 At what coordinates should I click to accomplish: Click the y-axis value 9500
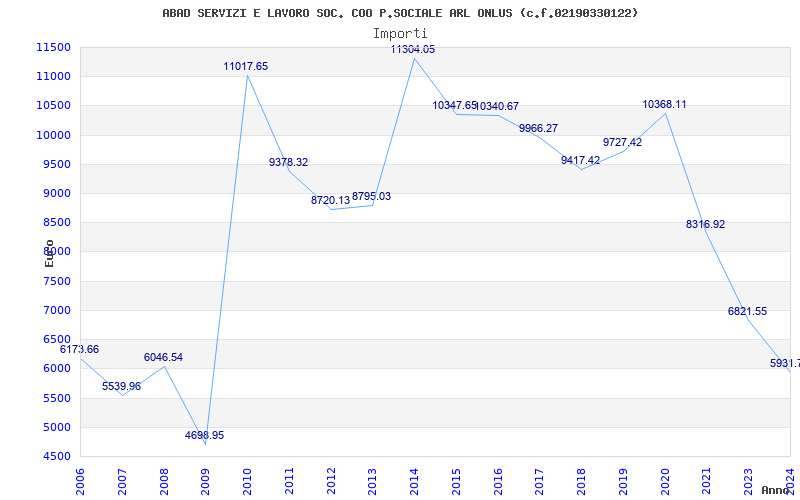56,164
